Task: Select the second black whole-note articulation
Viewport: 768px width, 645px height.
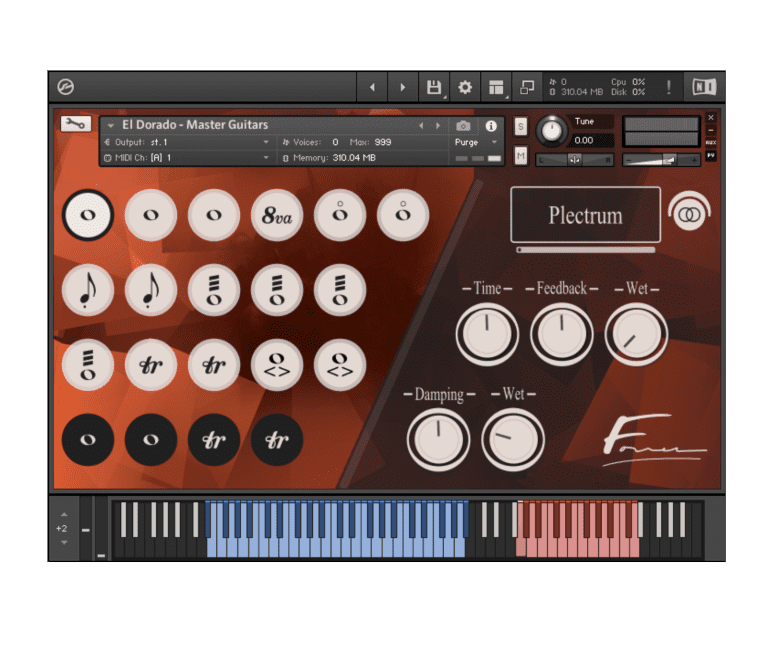Action: click(151, 440)
